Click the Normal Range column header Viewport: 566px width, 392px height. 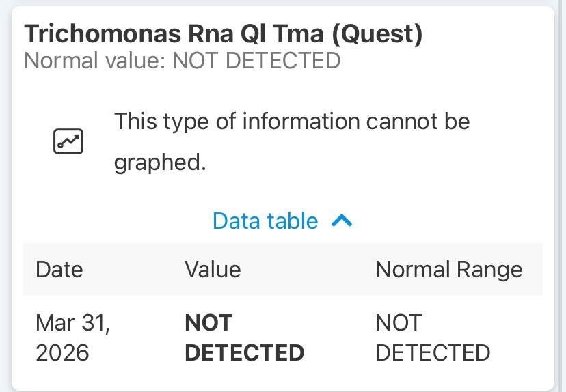(x=448, y=269)
